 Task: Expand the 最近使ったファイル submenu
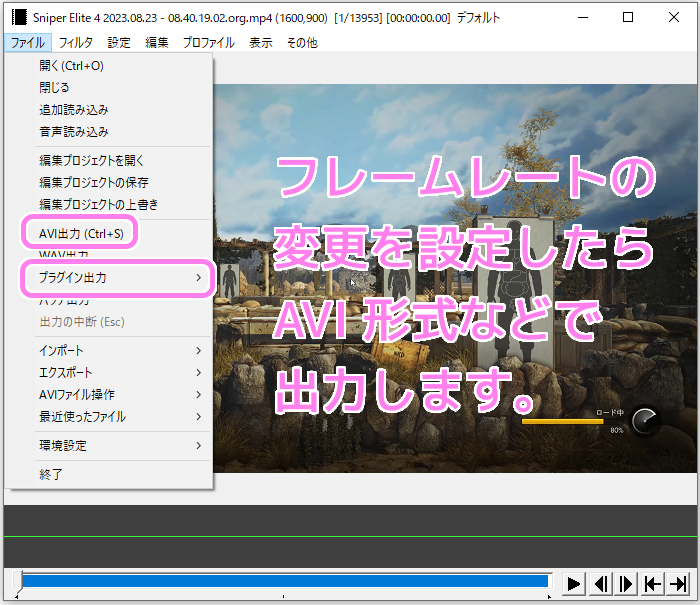tap(109, 417)
